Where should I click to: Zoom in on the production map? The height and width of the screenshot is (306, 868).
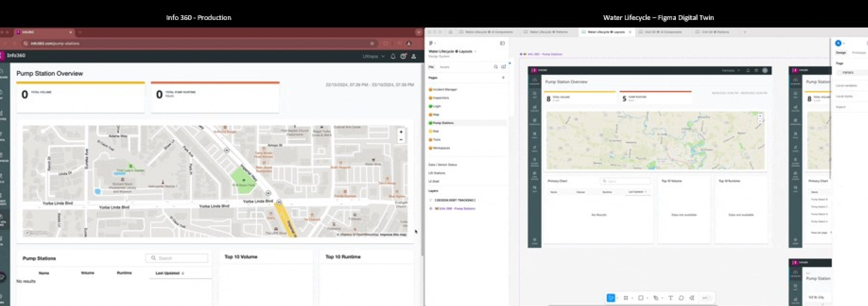click(x=401, y=132)
